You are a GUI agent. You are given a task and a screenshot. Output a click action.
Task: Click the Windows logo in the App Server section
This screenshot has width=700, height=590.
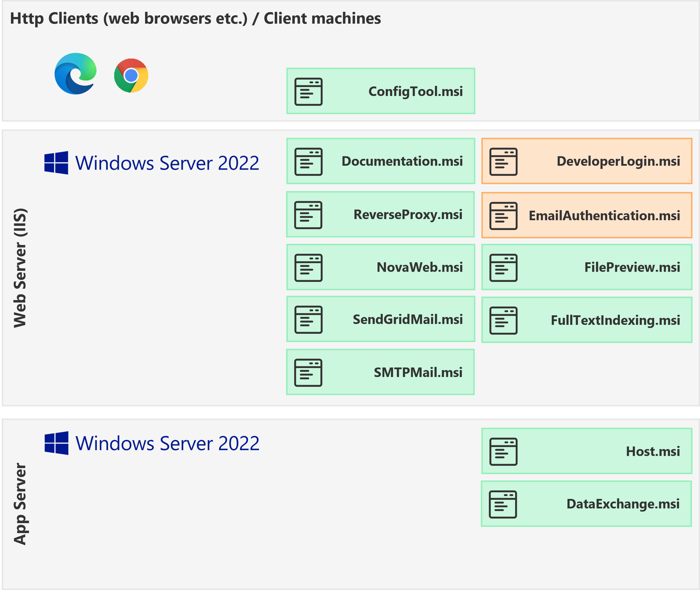56,444
